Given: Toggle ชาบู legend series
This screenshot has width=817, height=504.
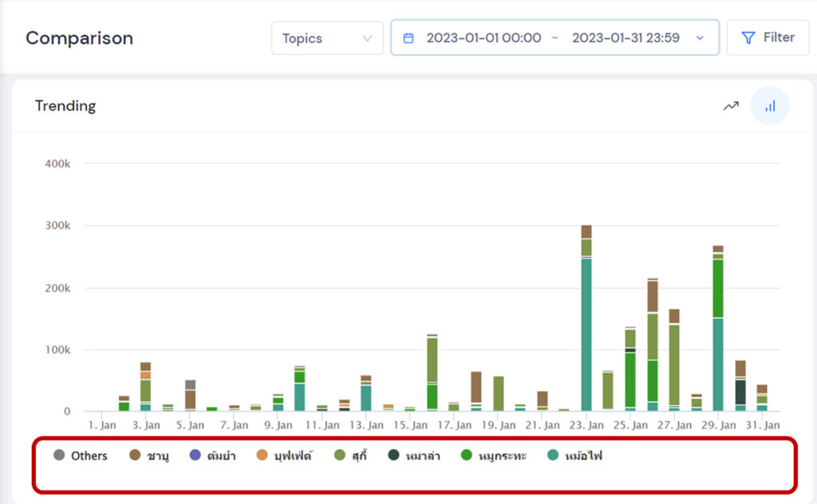Looking at the screenshot, I should [149, 455].
